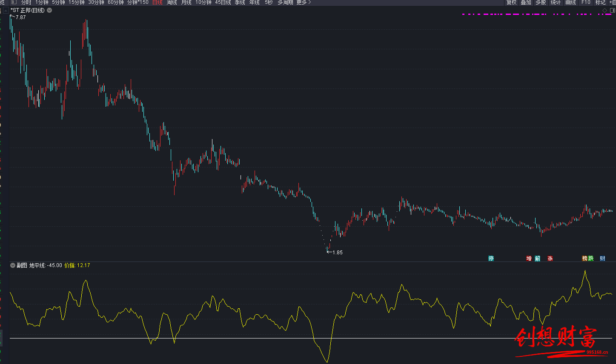Click the 标记 mark button
This screenshot has height=364, width=616.
click(600, 3)
